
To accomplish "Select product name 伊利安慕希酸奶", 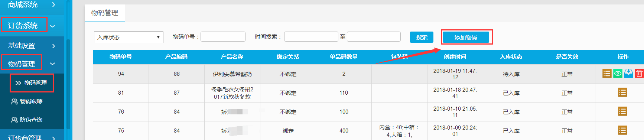I will pos(232,74).
